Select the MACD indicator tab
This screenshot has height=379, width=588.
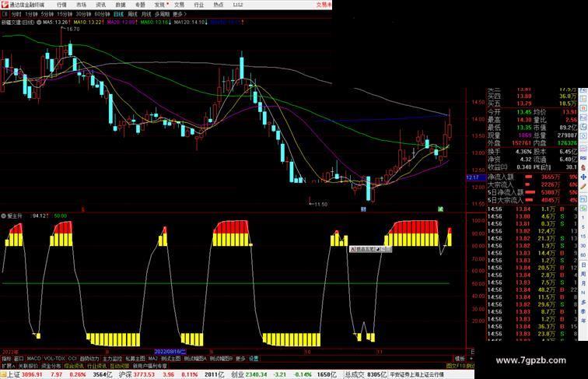click(x=33, y=359)
